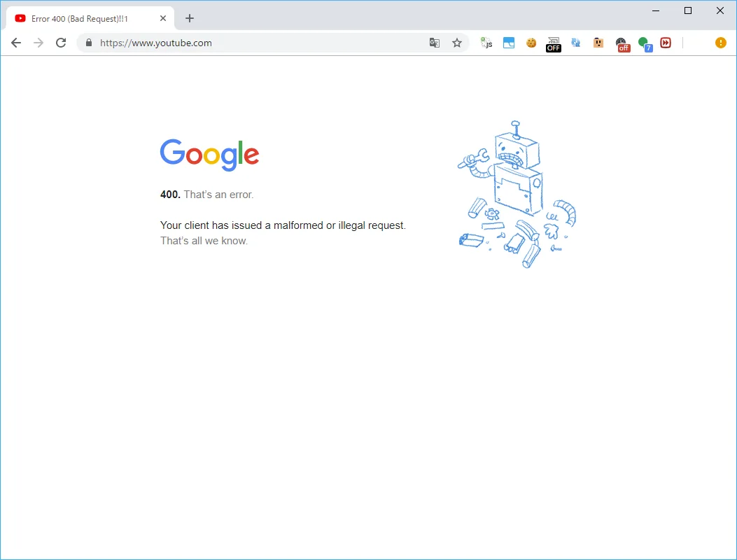Click the translate page icon in address bar

click(x=435, y=43)
